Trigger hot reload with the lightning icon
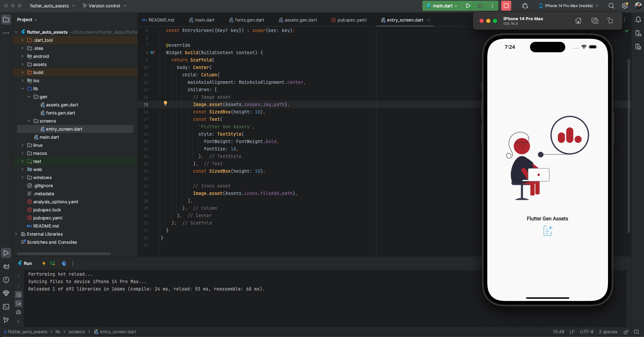The image size is (644, 337). point(43,263)
